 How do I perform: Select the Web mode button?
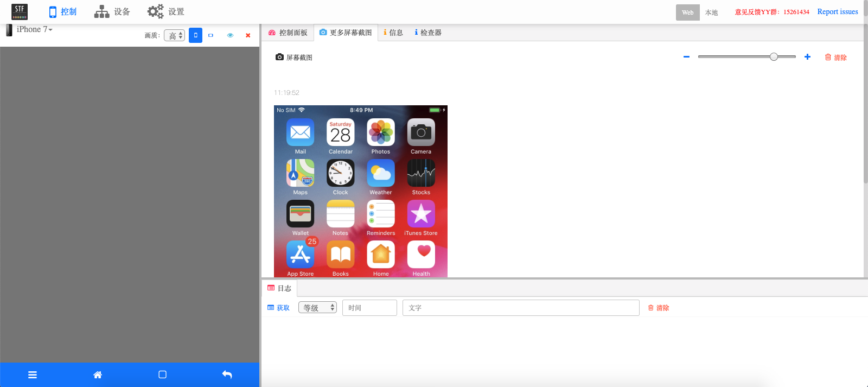pyautogui.click(x=687, y=12)
